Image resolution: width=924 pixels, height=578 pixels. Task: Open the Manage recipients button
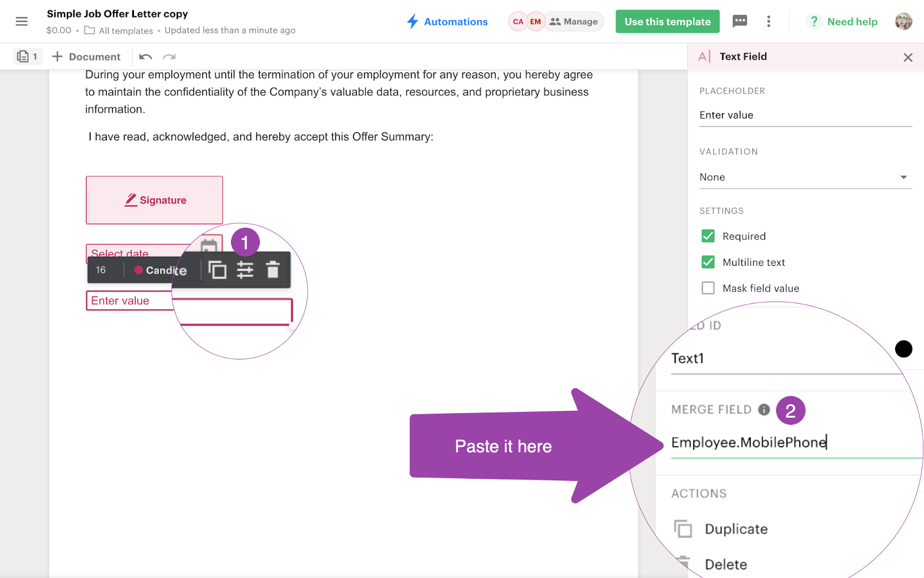(573, 21)
